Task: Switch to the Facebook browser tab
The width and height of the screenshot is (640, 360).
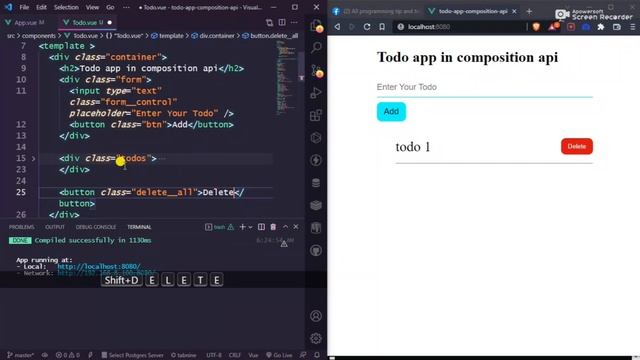Action: 376,11
